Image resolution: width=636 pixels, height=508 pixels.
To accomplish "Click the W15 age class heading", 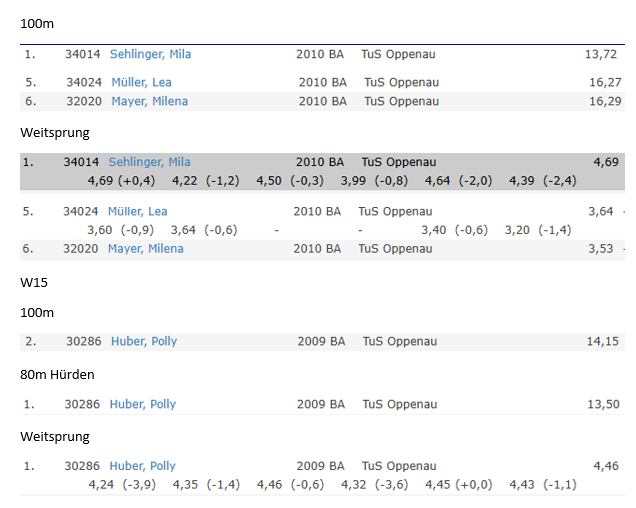I will [x=34, y=283].
